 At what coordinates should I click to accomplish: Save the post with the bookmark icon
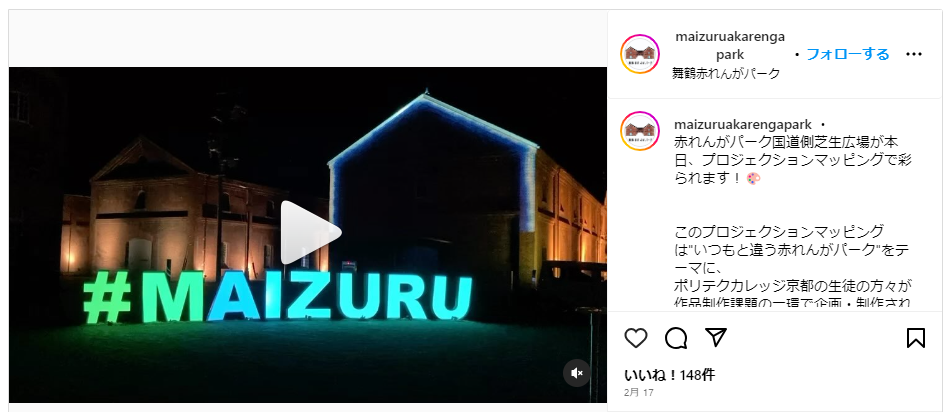(916, 338)
